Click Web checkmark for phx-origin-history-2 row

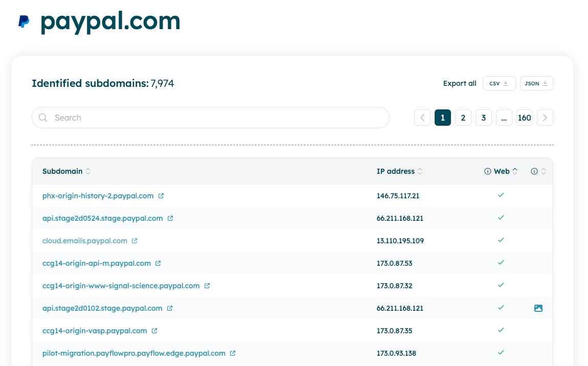(x=501, y=195)
